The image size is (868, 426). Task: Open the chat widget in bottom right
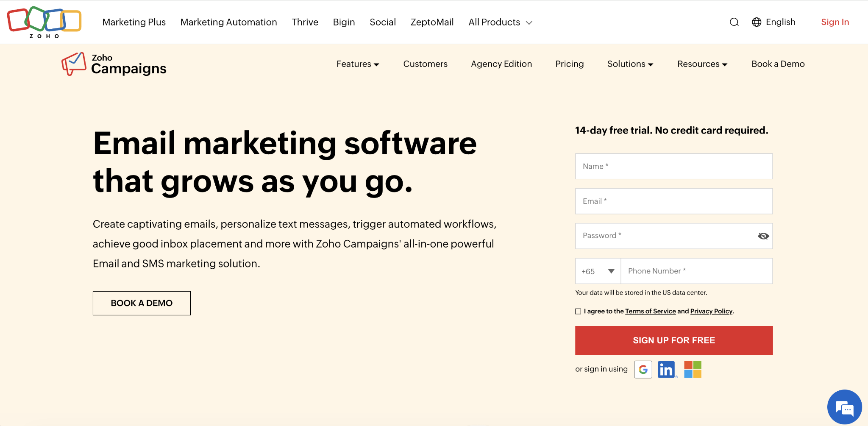(x=844, y=407)
